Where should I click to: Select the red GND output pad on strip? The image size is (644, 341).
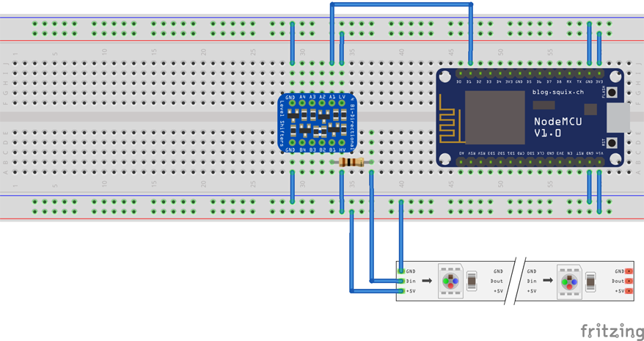click(x=629, y=271)
